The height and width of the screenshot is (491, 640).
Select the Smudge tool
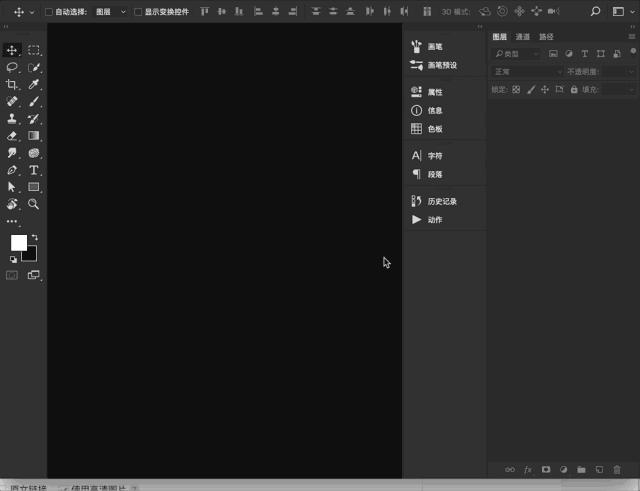[11, 153]
